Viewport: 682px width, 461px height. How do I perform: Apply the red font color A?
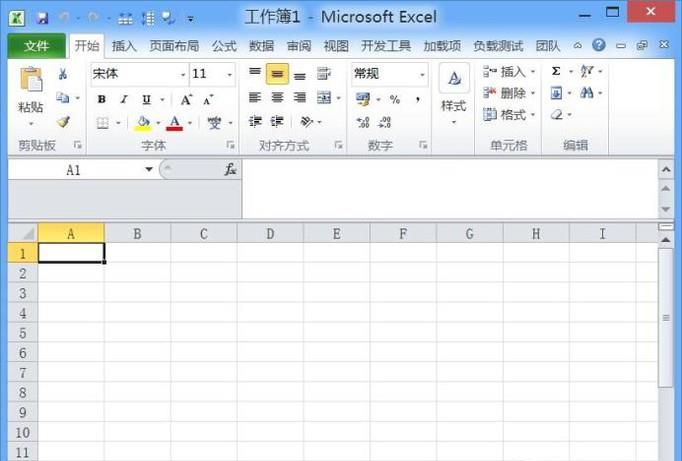click(174, 123)
